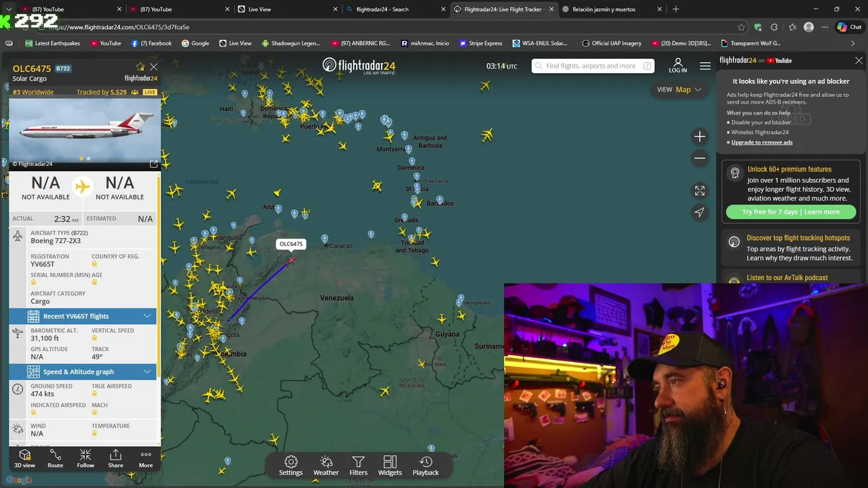Open flight Playback
Viewport: 868px width, 488px height.
click(x=426, y=466)
